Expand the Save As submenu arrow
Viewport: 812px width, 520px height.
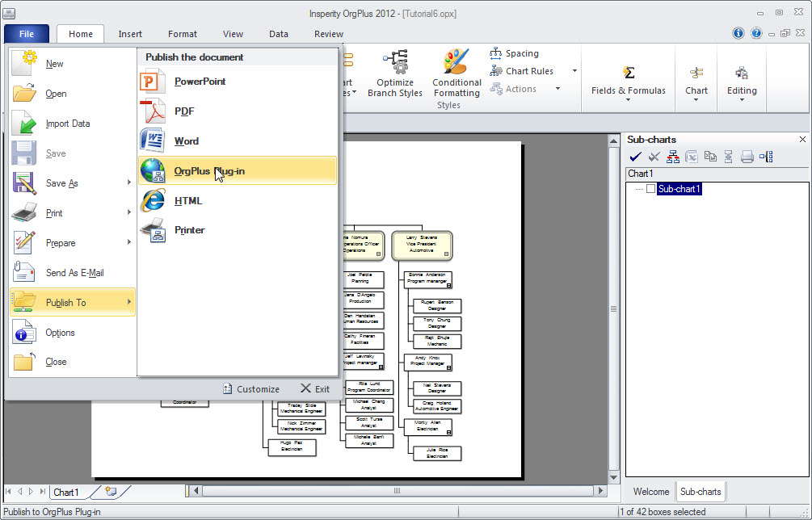(129, 182)
